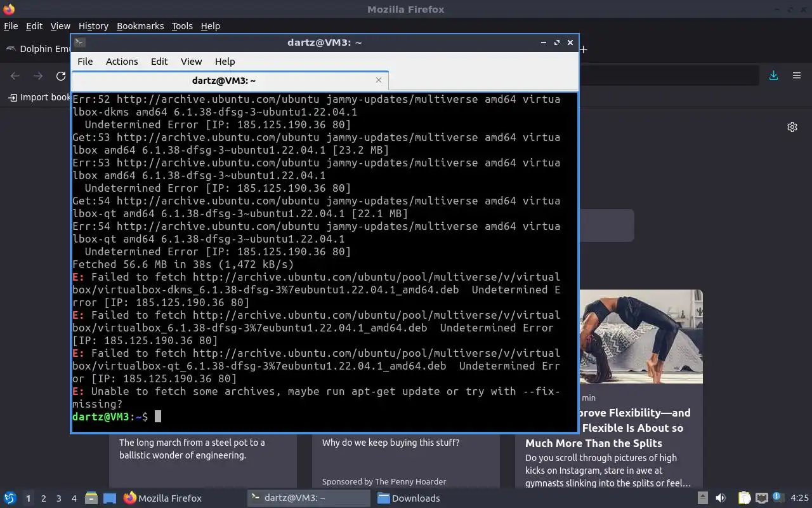
Task: Open the terminal File menu
Action: [85, 62]
